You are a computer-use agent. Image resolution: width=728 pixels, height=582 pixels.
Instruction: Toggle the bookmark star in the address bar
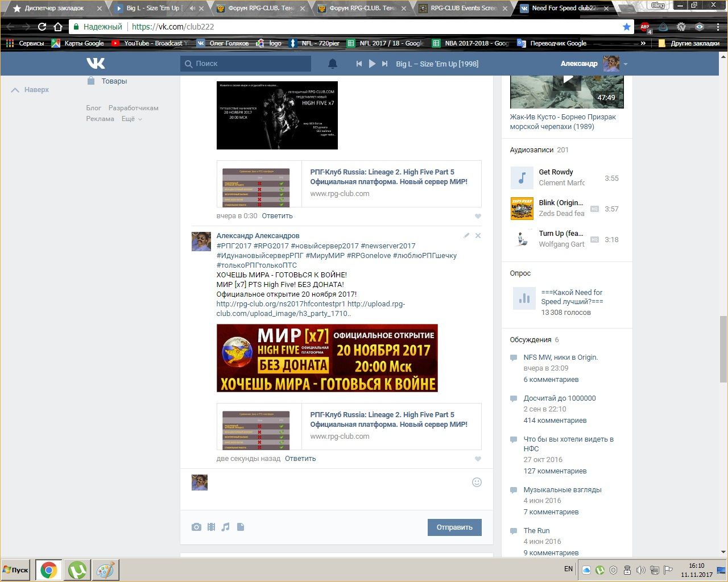(627, 27)
